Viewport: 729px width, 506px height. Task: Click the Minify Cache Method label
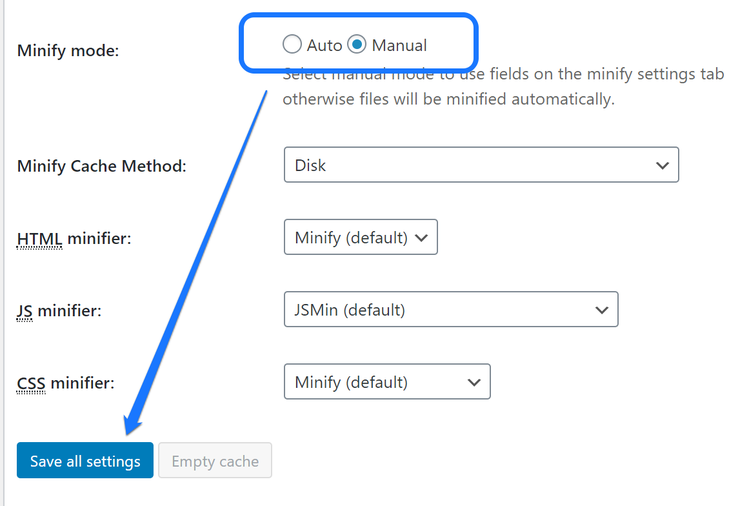point(101,166)
